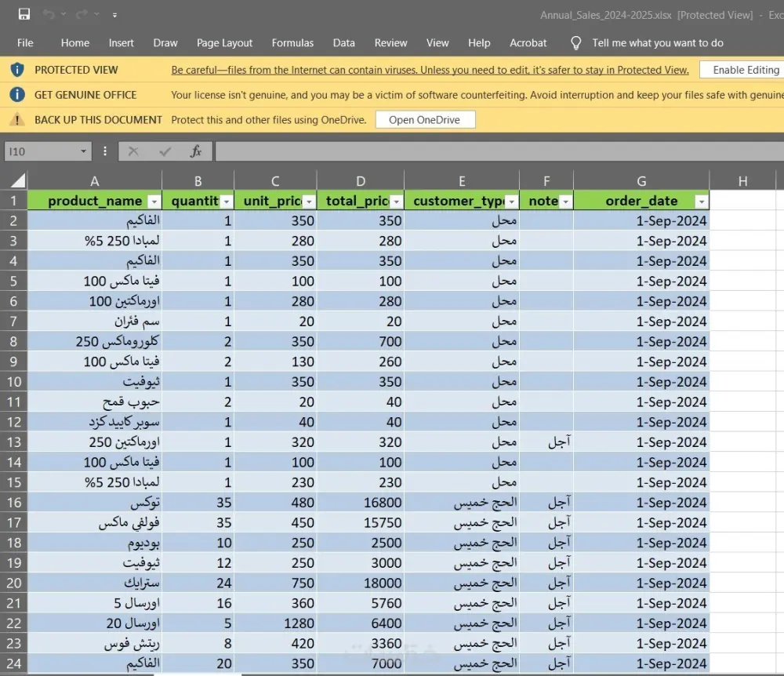Click the product_name header cell
The width and height of the screenshot is (784, 676).
pyautogui.click(x=95, y=201)
